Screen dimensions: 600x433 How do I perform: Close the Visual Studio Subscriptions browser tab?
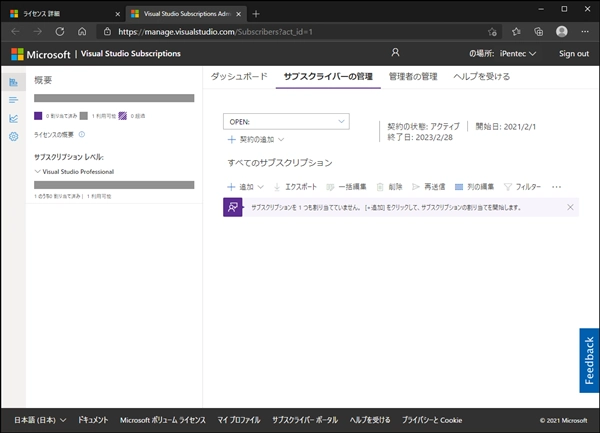click(x=238, y=14)
